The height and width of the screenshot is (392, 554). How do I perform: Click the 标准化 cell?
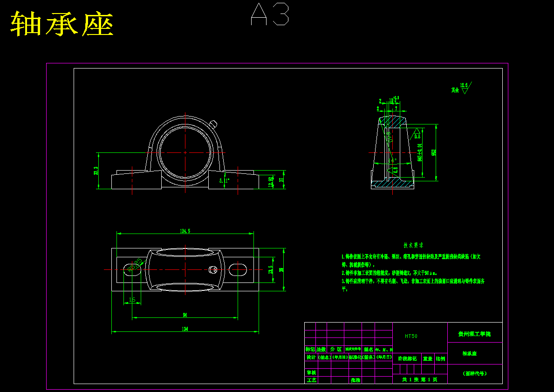354,357
